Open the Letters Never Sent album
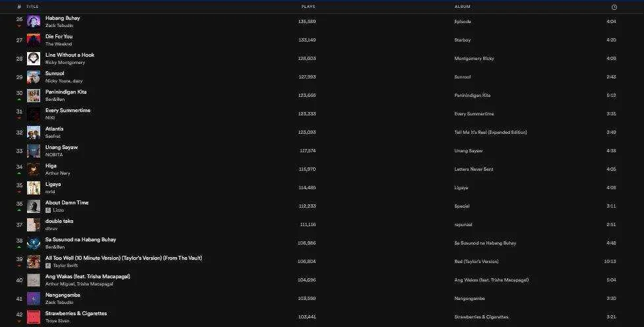This screenshot has width=644, height=327. (x=473, y=169)
